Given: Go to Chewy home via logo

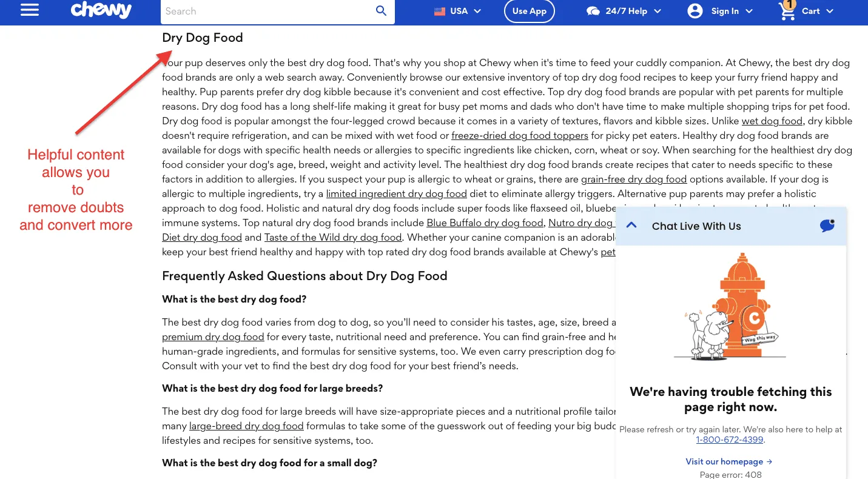Looking at the screenshot, I should pyautogui.click(x=101, y=10).
